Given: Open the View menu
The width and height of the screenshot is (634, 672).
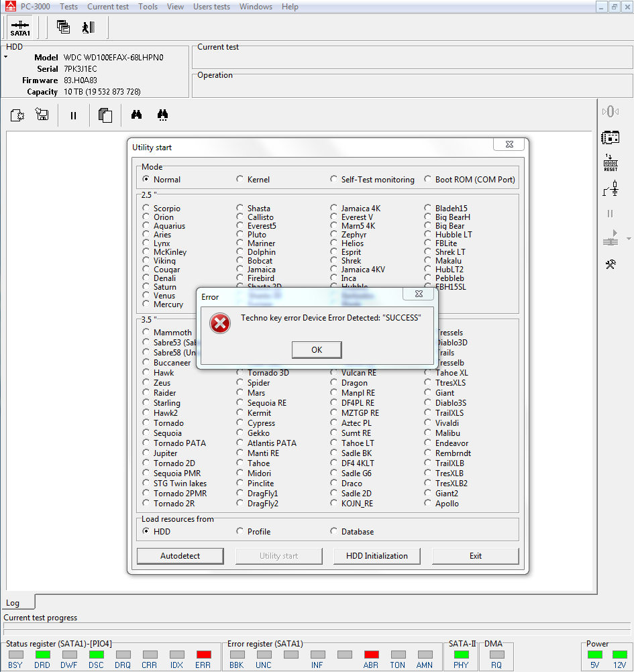Looking at the screenshot, I should [x=175, y=7].
